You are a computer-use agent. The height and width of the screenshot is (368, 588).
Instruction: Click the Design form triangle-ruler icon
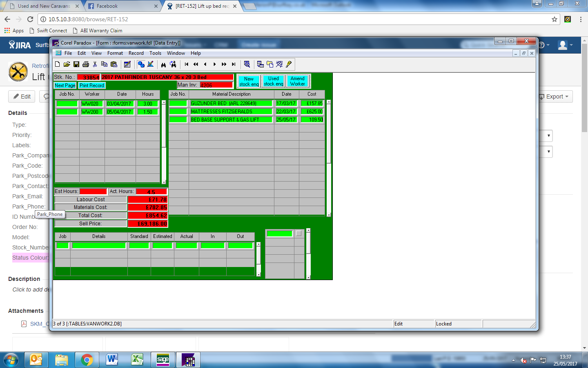pos(150,64)
